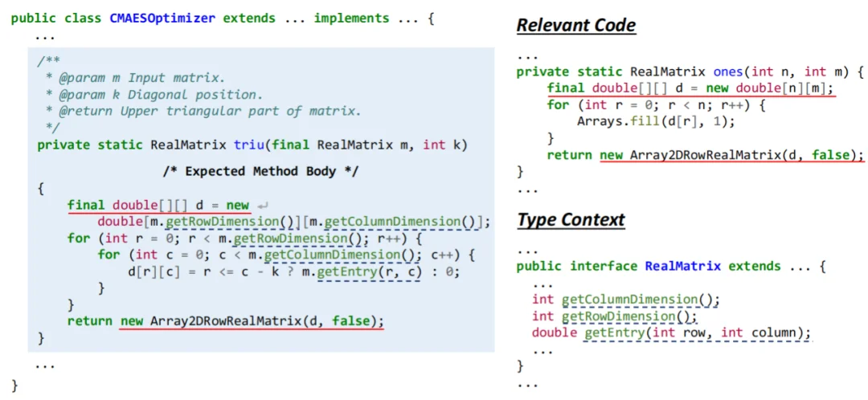
Task: Click the "new double[n][m]" declaration line
Action: tap(690, 88)
